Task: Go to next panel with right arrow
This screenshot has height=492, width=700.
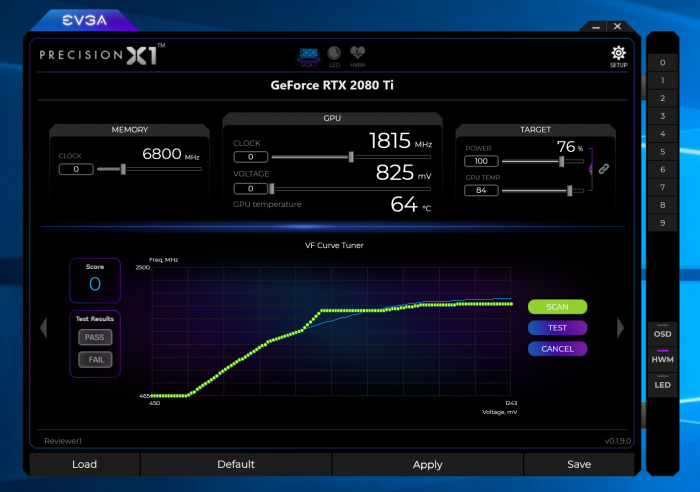Action: (x=620, y=328)
